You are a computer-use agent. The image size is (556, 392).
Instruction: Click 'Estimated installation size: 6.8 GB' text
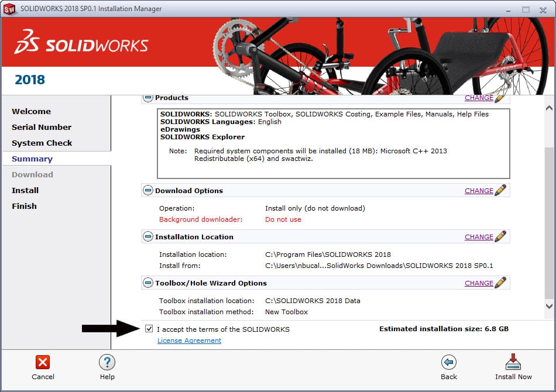444,329
